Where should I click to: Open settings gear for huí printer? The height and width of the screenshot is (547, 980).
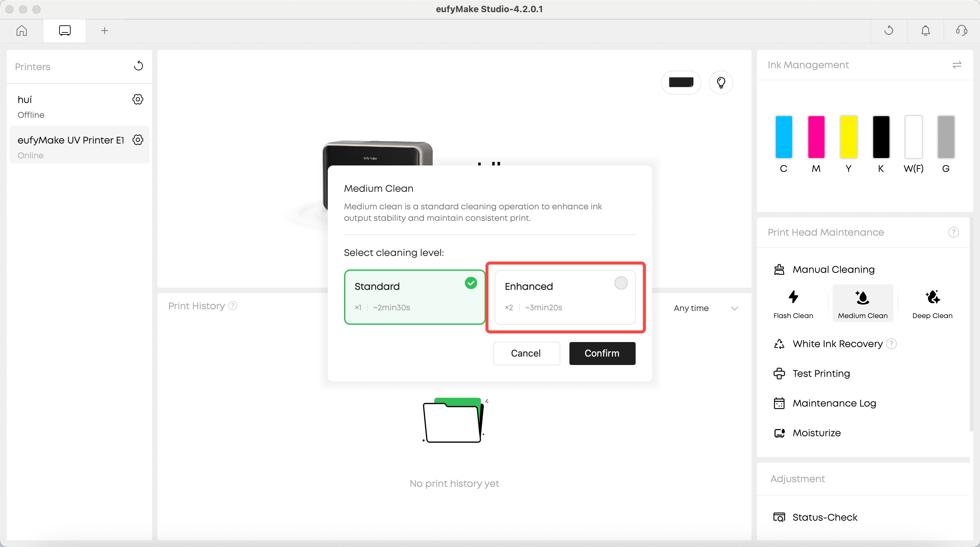point(138,99)
